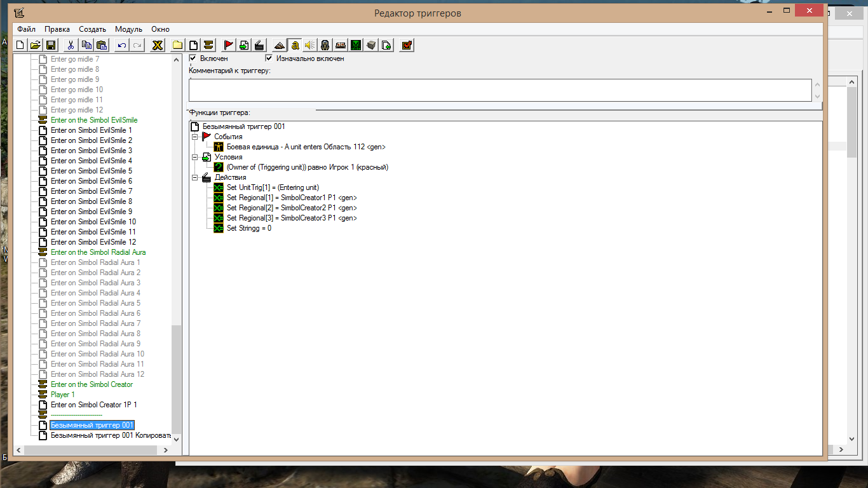Select 'Enter on Simbol EvilSmile 12' trigger
This screenshot has height=488, width=868.
[93, 242]
